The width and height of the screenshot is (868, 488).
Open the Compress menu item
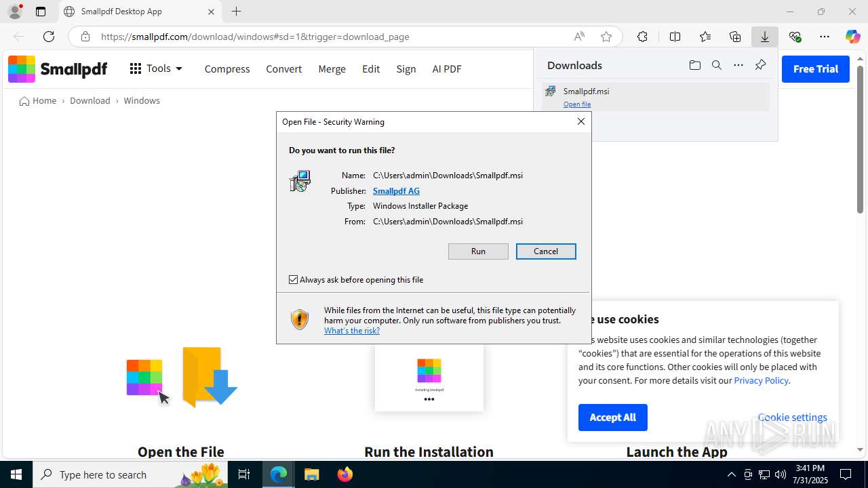click(227, 69)
